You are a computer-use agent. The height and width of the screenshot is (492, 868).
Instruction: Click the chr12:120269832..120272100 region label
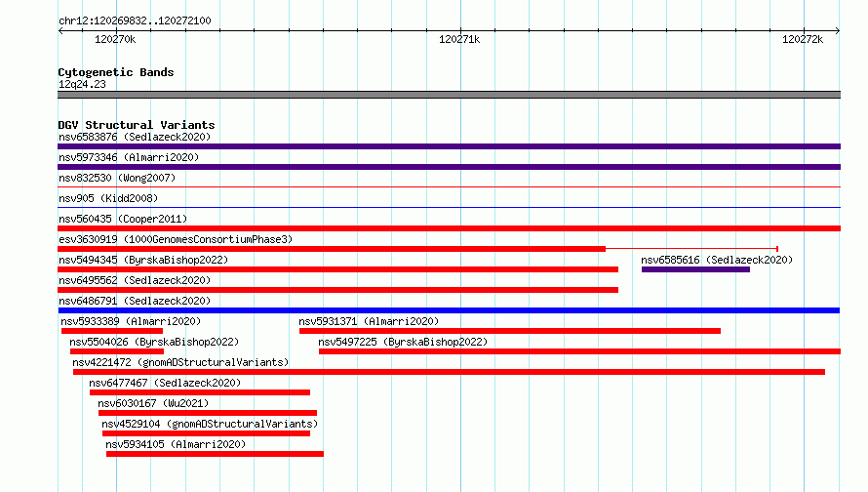(x=135, y=20)
